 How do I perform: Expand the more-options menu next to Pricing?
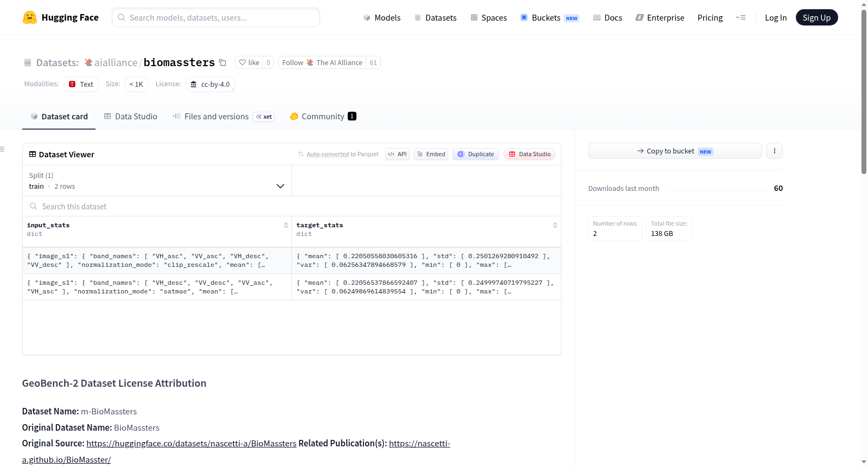741,17
